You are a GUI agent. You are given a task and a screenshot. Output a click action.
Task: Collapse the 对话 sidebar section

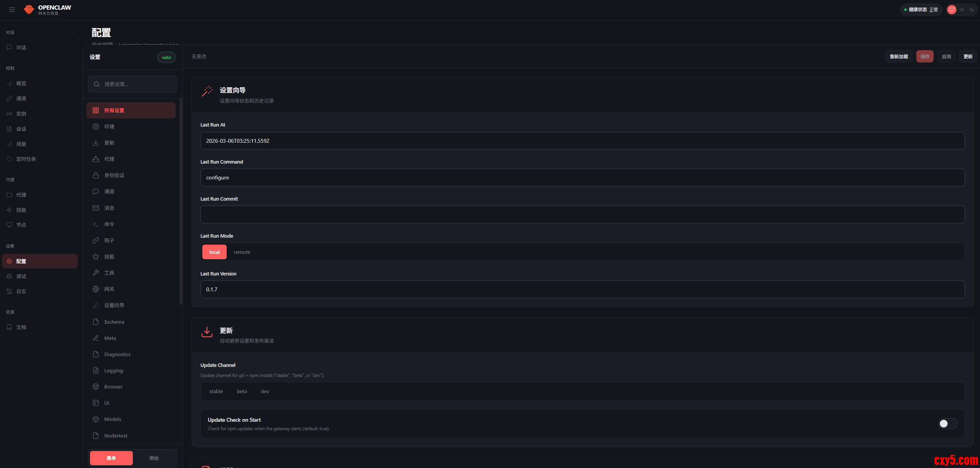pos(72,32)
